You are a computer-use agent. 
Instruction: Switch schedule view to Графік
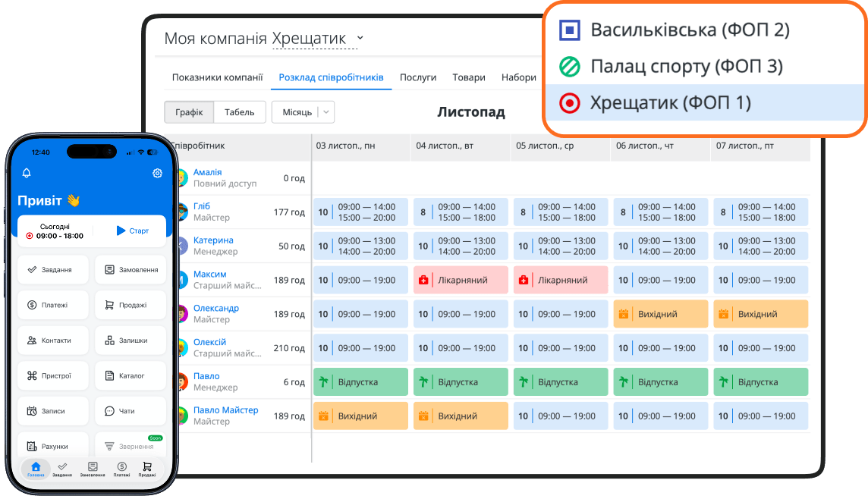[x=189, y=112]
